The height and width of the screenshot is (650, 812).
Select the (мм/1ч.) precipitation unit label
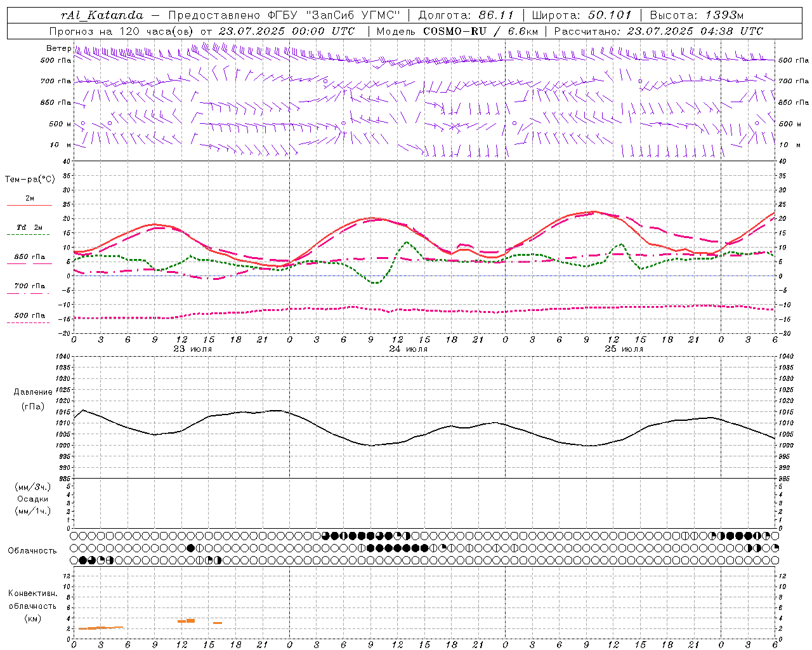33,511
